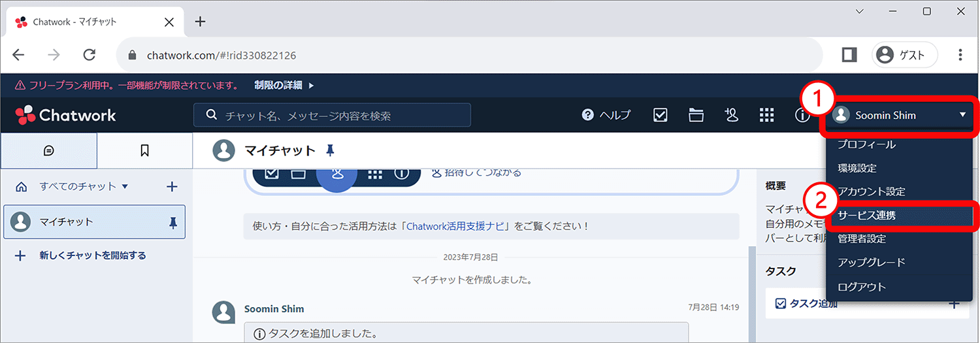Click the Help question mark button

(x=606, y=115)
